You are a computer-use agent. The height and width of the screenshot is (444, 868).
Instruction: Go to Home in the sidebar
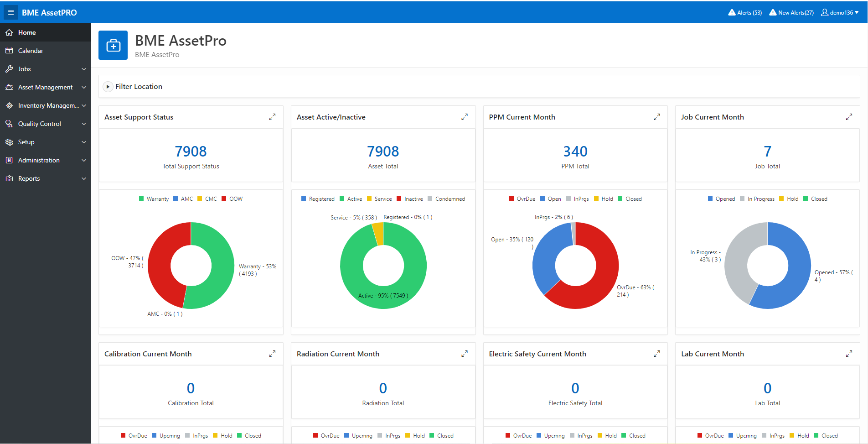pos(46,32)
